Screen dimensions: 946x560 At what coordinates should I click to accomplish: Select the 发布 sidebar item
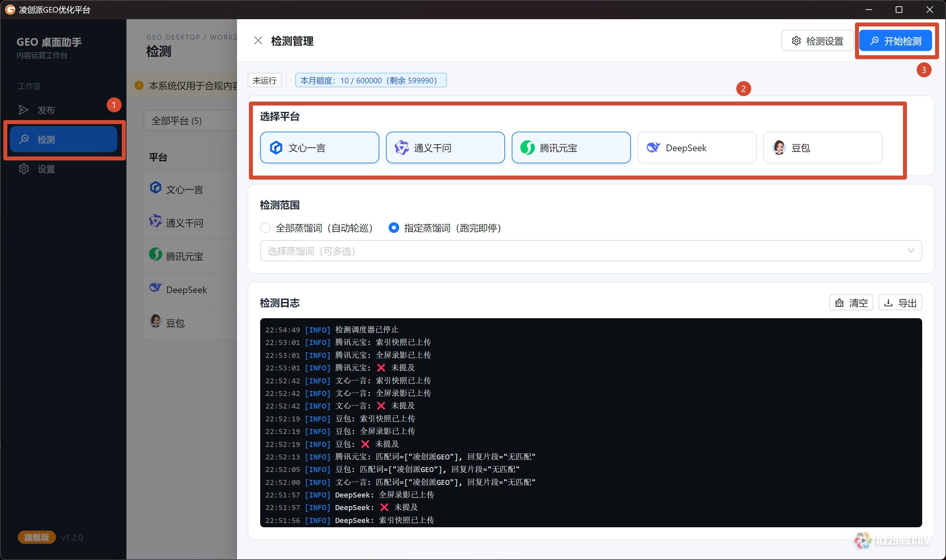tap(64, 110)
